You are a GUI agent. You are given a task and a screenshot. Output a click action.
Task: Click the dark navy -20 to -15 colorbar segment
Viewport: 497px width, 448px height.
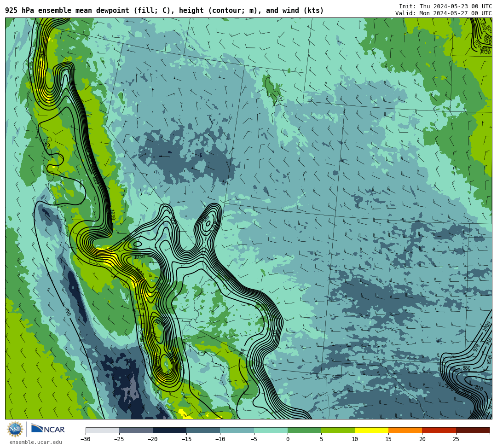pos(169,430)
